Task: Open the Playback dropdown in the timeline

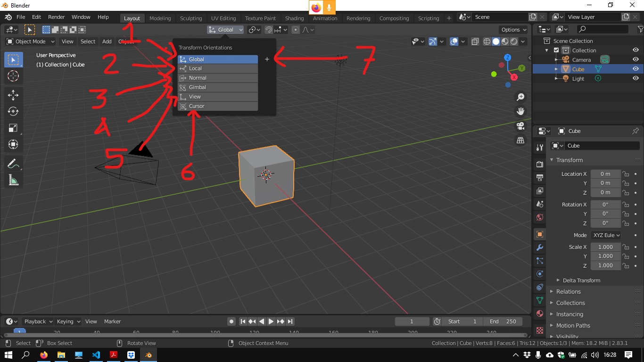Action: click(37, 321)
